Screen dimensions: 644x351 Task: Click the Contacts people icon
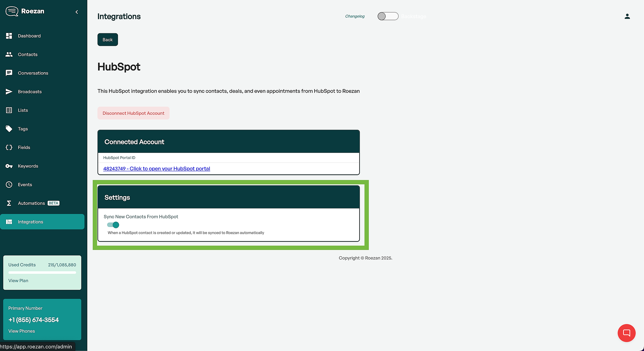(9, 54)
